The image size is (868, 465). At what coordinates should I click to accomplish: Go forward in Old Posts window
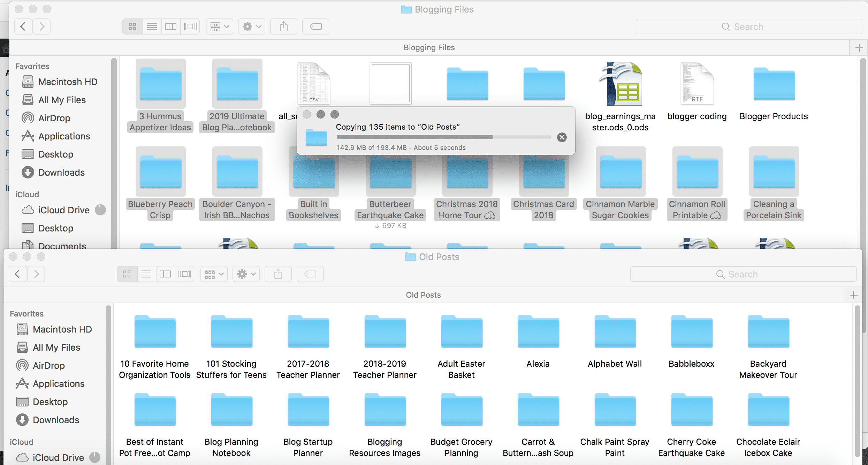click(36, 274)
